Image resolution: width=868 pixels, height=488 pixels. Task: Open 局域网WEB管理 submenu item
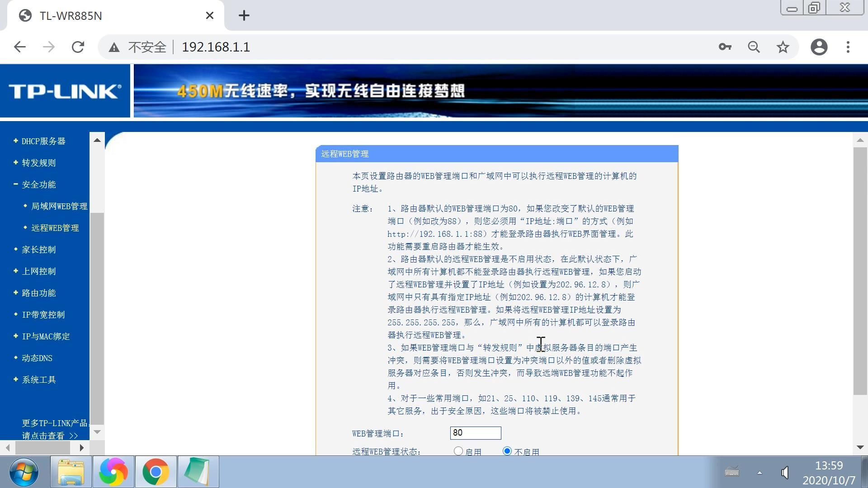click(59, 206)
